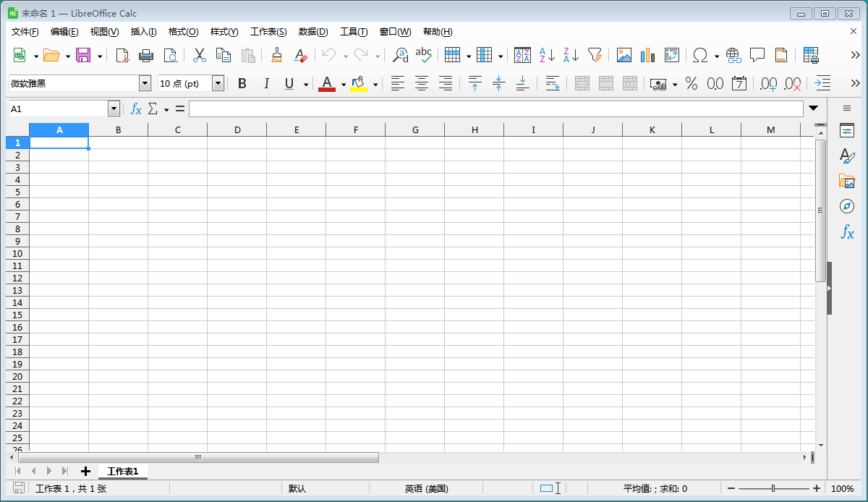Click the 100% zoom level button

point(843,489)
